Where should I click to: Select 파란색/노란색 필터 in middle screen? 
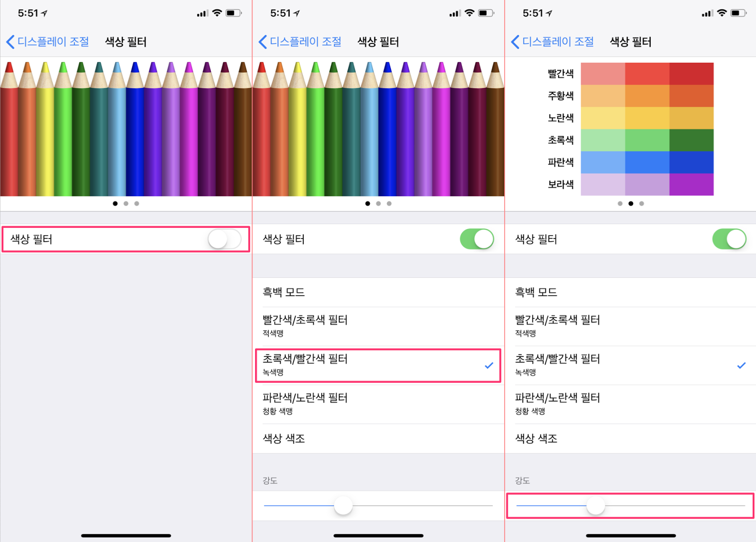pos(378,404)
